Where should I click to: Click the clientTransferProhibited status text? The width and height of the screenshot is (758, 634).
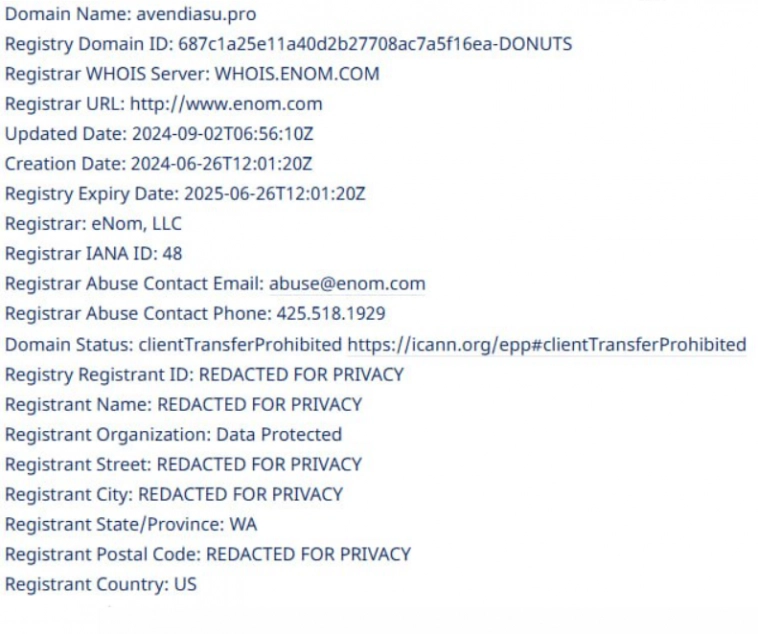tap(240, 345)
